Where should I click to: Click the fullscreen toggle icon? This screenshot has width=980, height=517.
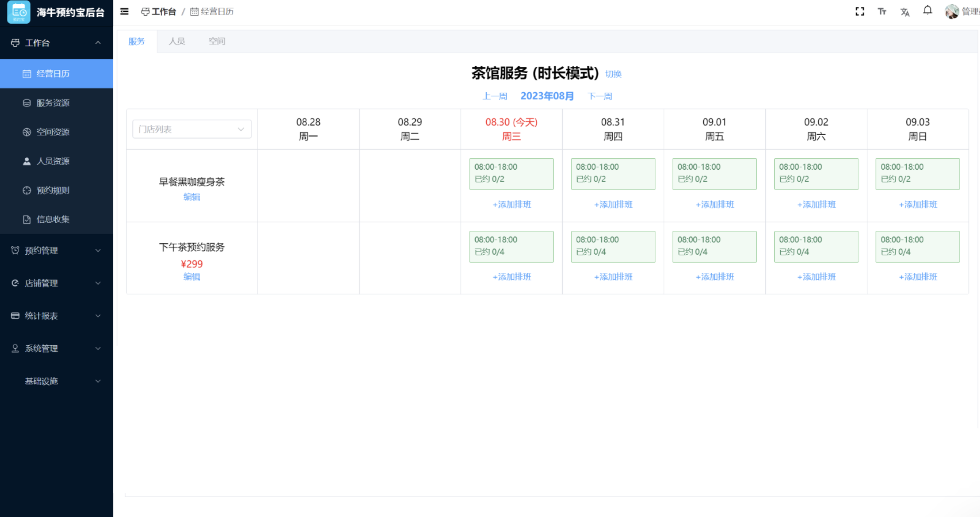(x=860, y=11)
